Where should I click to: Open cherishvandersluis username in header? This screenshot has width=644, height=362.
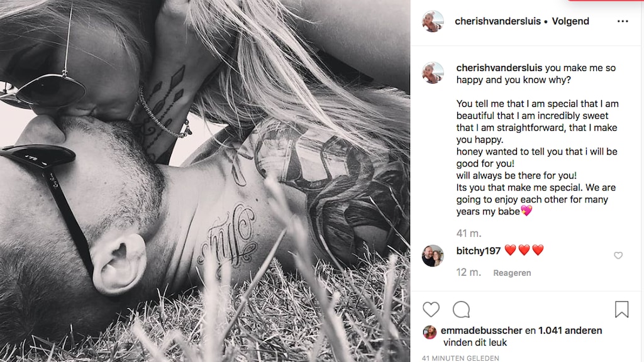(497, 21)
